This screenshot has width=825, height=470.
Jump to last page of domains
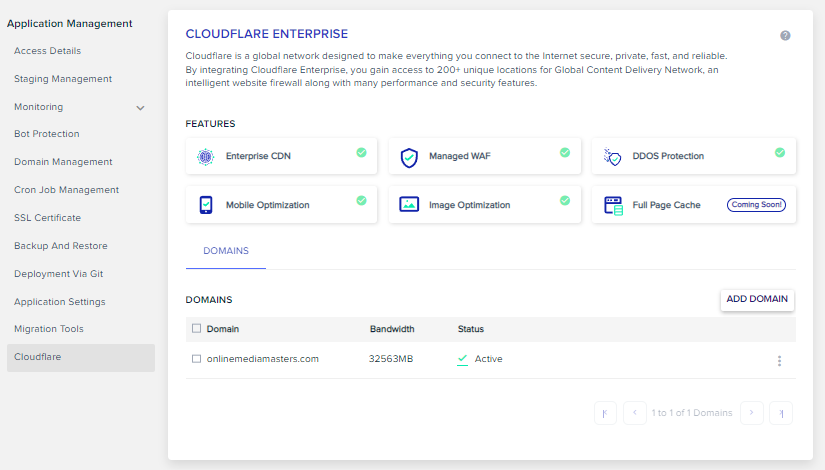[x=781, y=412]
